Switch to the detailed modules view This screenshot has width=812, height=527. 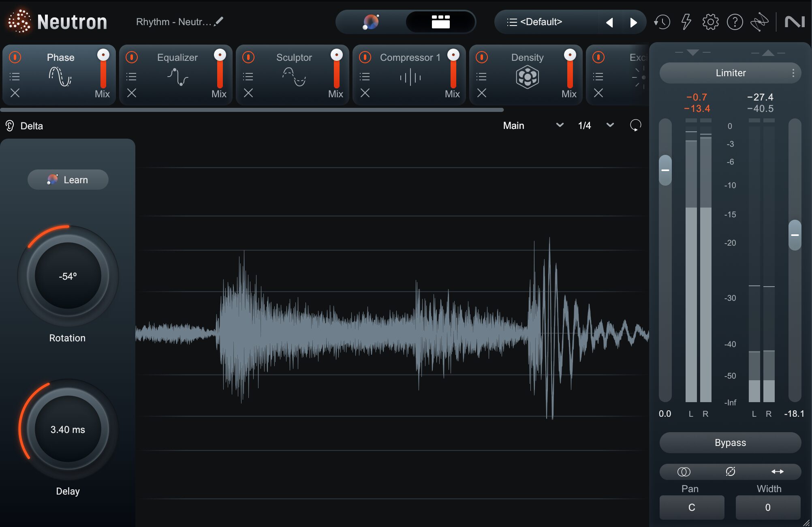(x=440, y=22)
